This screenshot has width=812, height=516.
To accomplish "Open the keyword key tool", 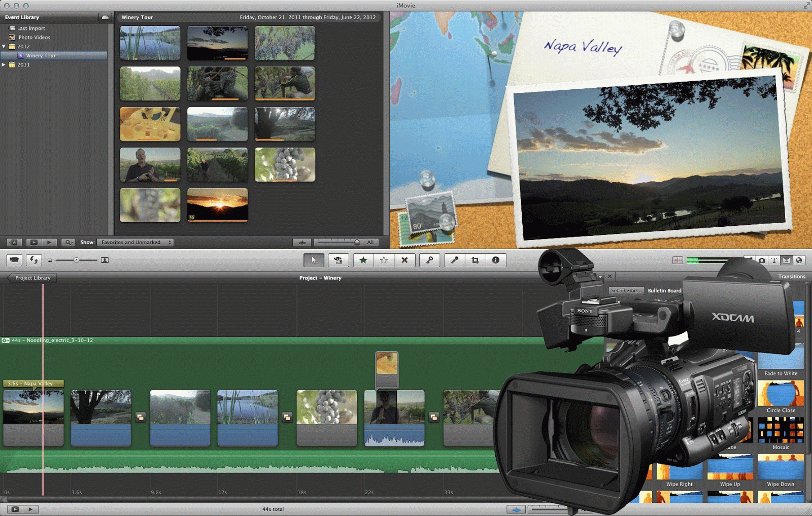I will point(430,260).
